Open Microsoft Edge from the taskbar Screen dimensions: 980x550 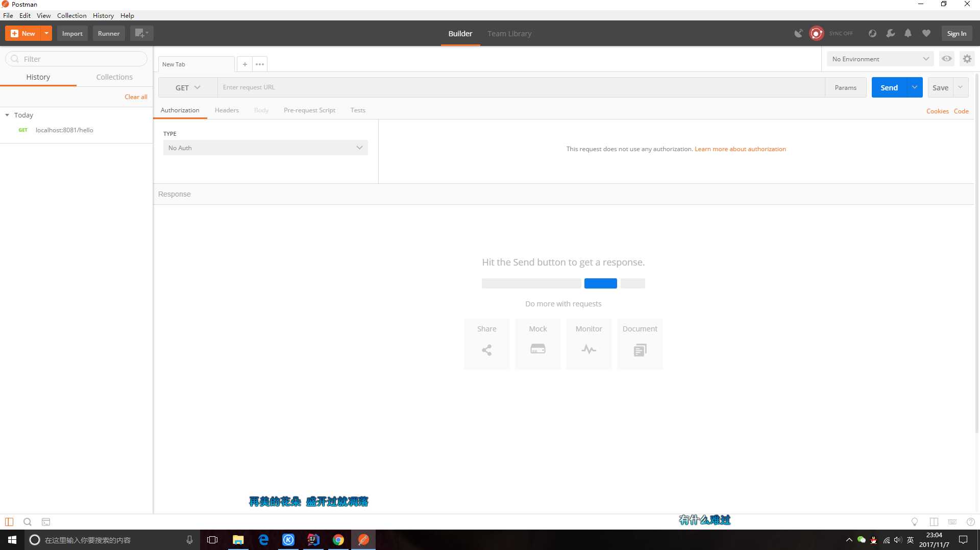point(263,540)
